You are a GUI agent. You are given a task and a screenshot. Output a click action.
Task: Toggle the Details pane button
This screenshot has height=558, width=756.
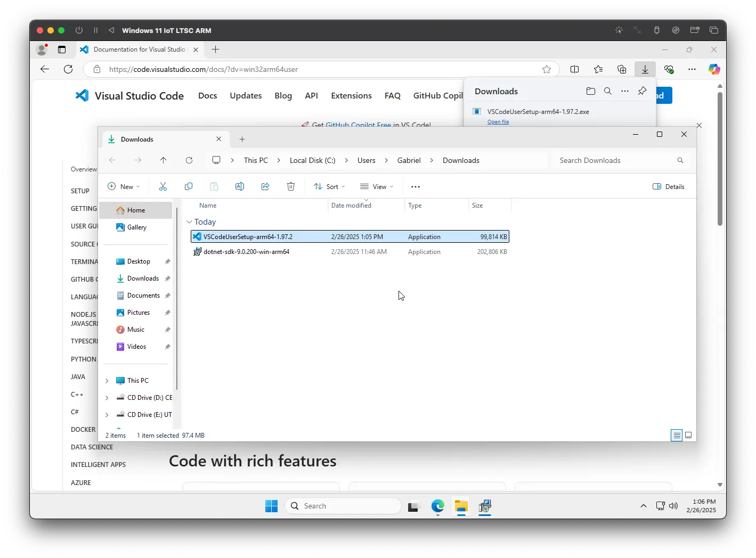[669, 186]
